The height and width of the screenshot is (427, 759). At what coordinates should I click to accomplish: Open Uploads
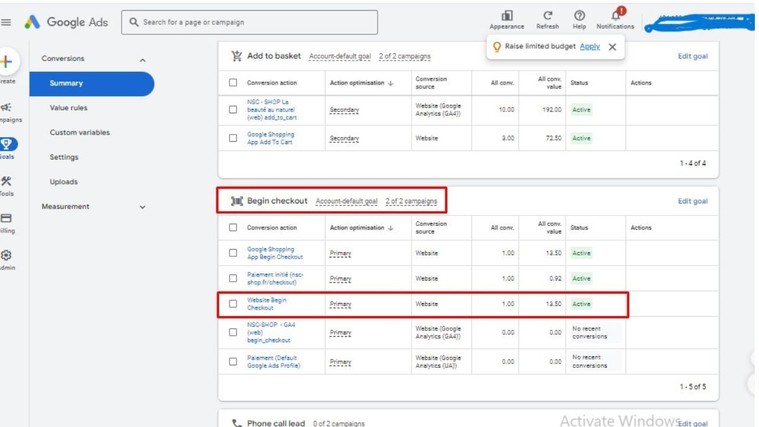tap(63, 182)
